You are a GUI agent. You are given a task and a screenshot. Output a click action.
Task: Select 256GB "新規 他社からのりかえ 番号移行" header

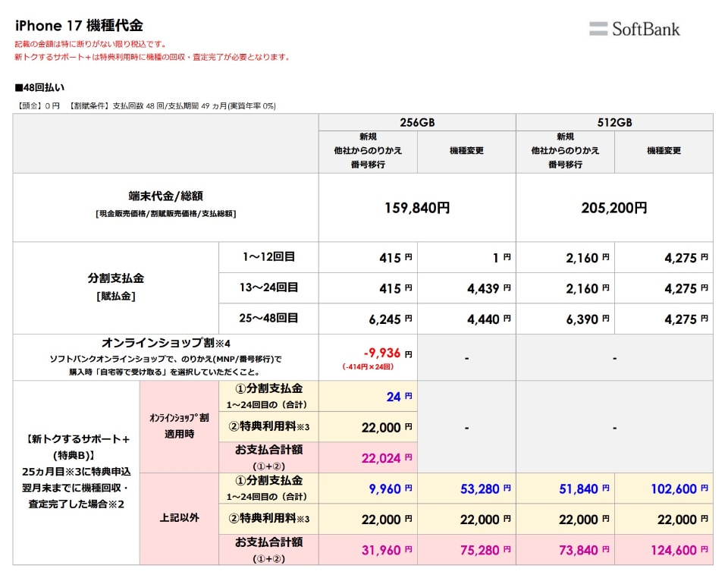368,150
